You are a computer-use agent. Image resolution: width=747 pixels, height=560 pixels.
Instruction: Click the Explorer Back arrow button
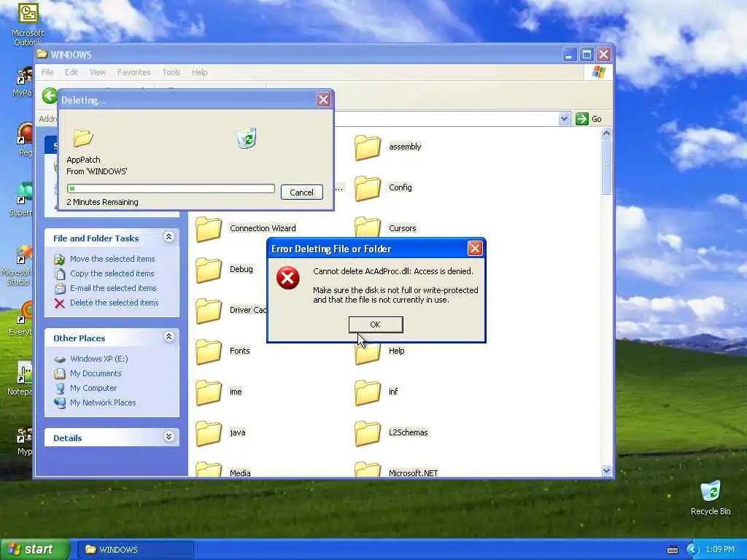coord(50,96)
